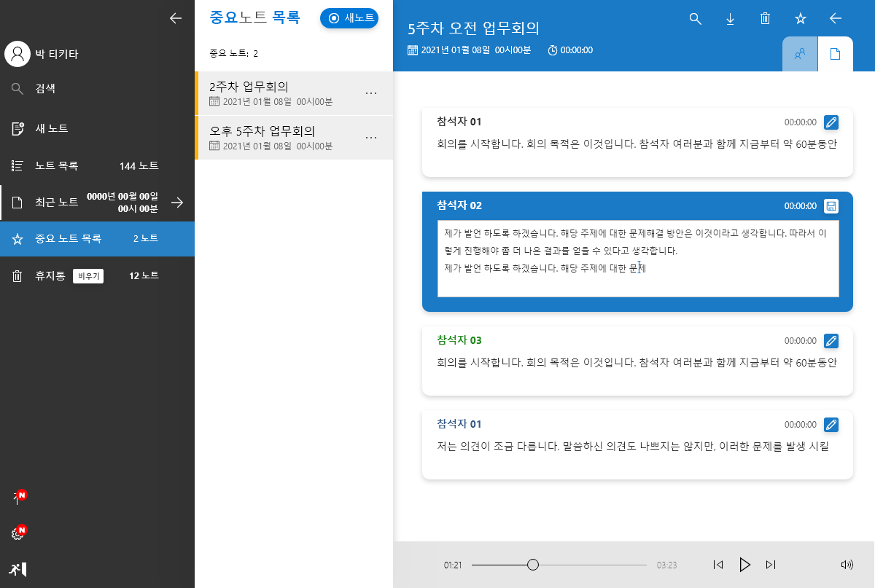The image size is (875, 588).
Task: Open the 박 티키타 profile avatar
Action: 17,54
